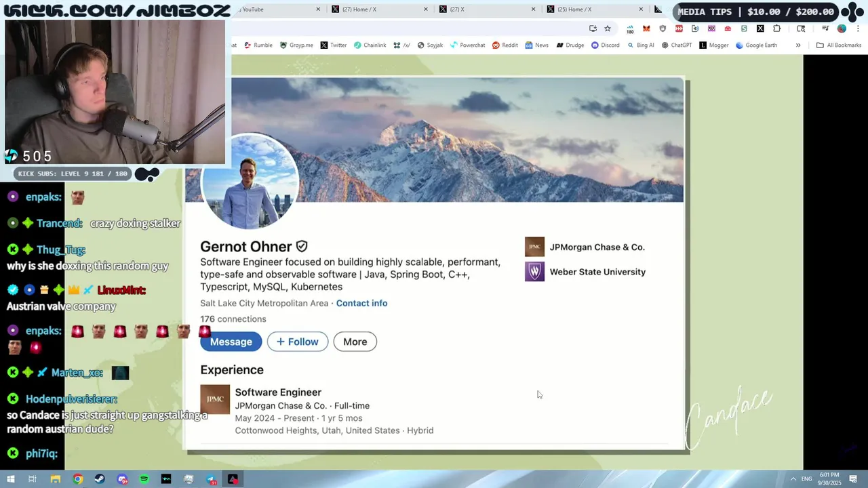
Task: Click the red fast-forward extension icon
Action: [679, 28]
